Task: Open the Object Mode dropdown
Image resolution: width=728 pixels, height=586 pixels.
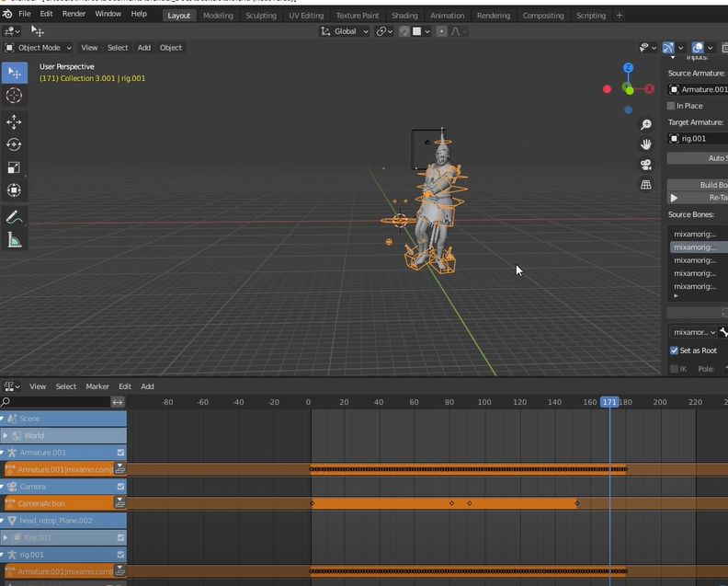Action: (39, 48)
